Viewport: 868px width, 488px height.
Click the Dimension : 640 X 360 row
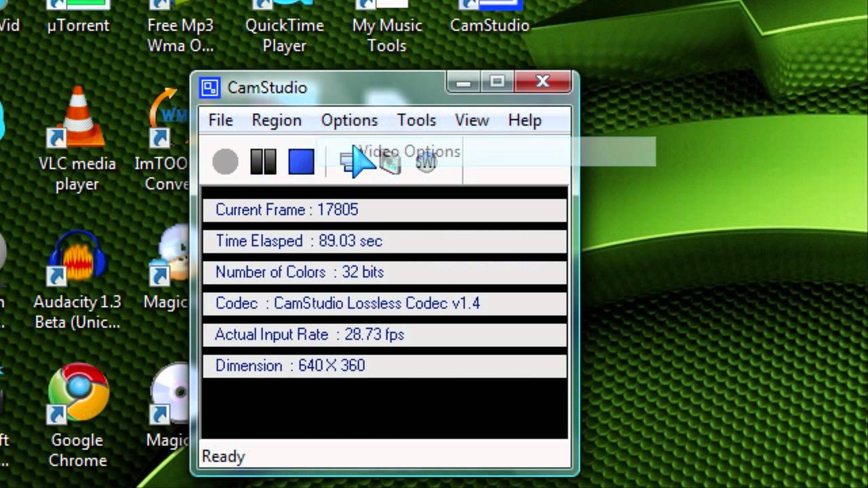click(x=384, y=365)
